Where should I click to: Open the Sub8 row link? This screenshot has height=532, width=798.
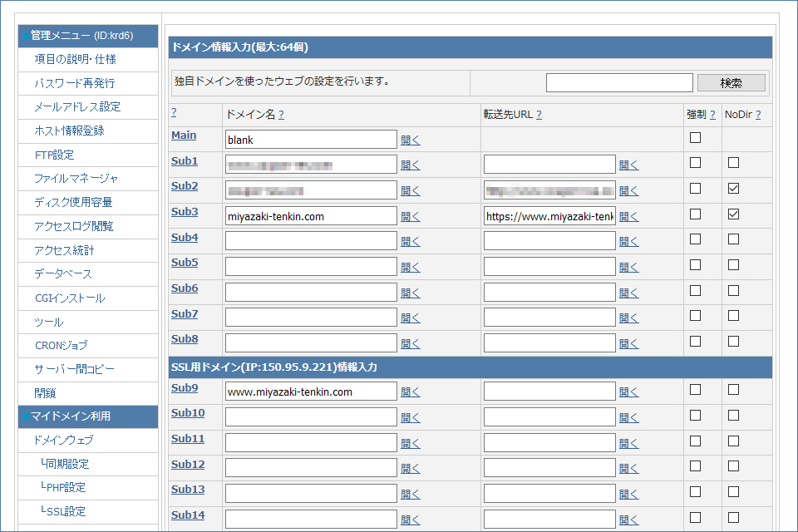tap(185, 339)
